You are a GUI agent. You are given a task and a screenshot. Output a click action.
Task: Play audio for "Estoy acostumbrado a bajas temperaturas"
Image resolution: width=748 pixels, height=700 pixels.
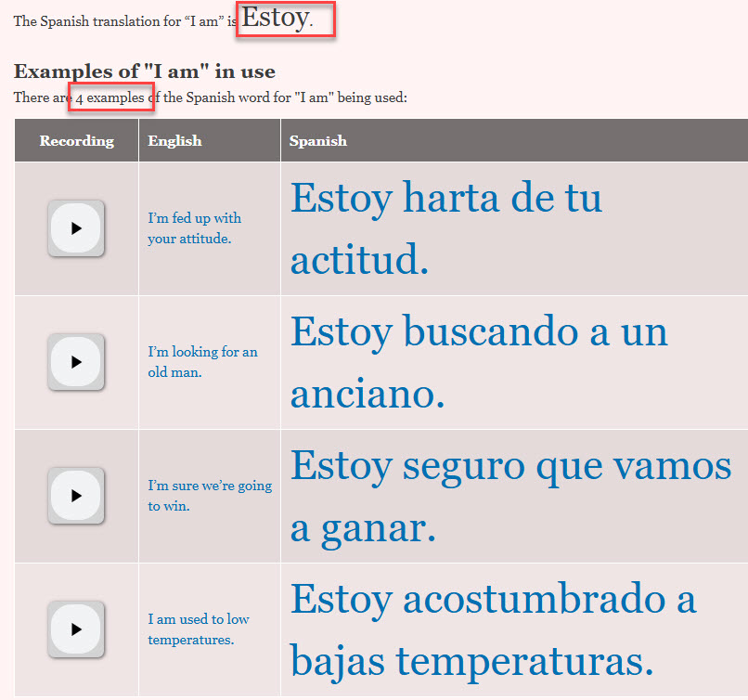click(76, 629)
